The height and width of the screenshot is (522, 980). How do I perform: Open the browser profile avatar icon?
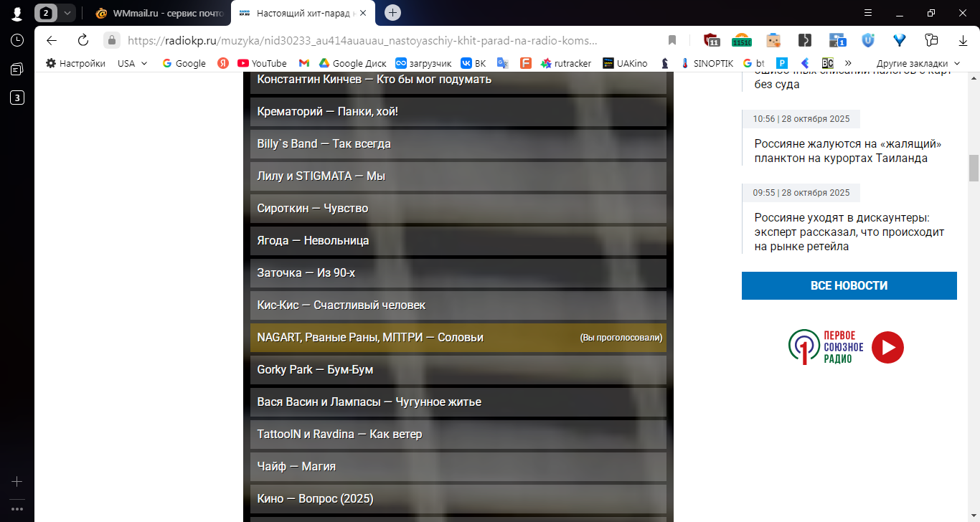pyautogui.click(x=17, y=13)
